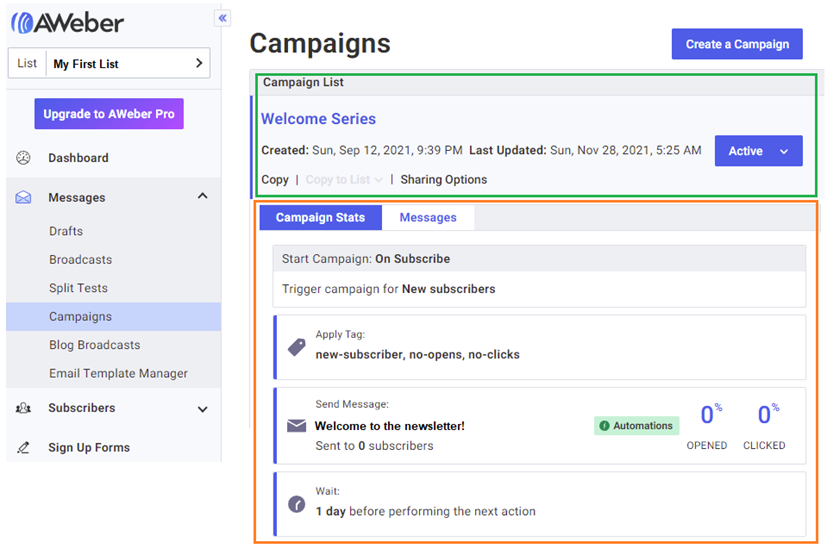Open the Dashboard page
This screenshot has height=555, width=827.
click(x=78, y=158)
